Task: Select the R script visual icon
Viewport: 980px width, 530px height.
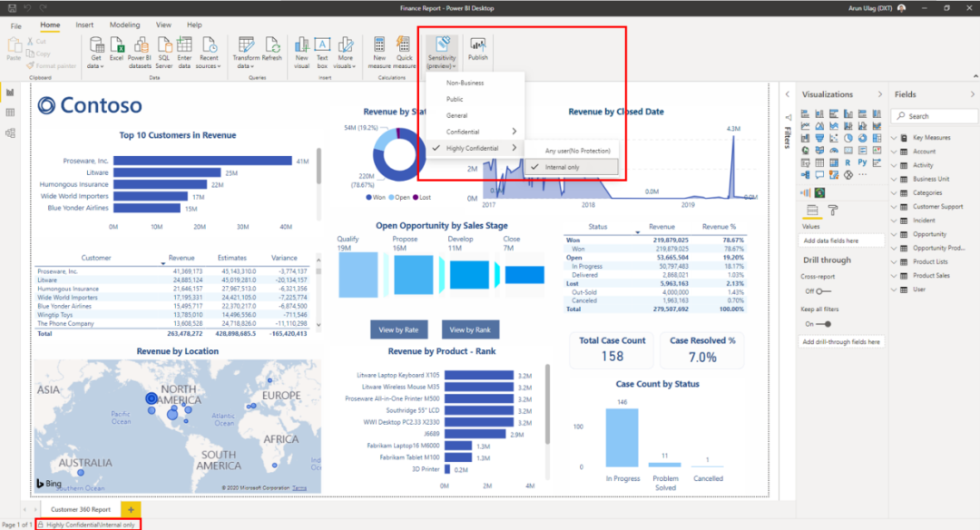Action: coord(848,162)
